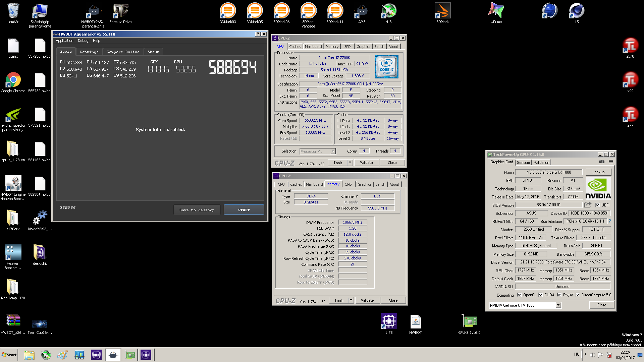Viewport: 644px width, 362px height.
Task: Open the Debug menu in Aquamark
Action: click(83, 41)
